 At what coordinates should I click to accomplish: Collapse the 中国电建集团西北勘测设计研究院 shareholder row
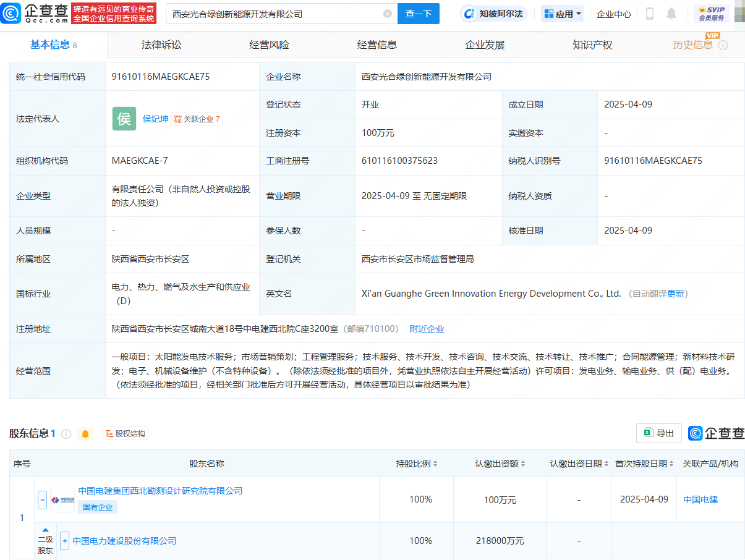click(x=42, y=499)
